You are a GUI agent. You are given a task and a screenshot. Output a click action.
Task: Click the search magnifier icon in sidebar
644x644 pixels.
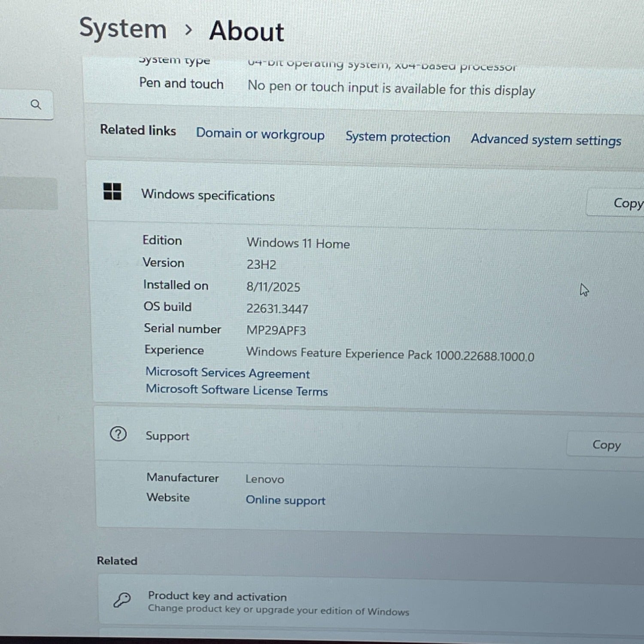click(x=36, y=104)
